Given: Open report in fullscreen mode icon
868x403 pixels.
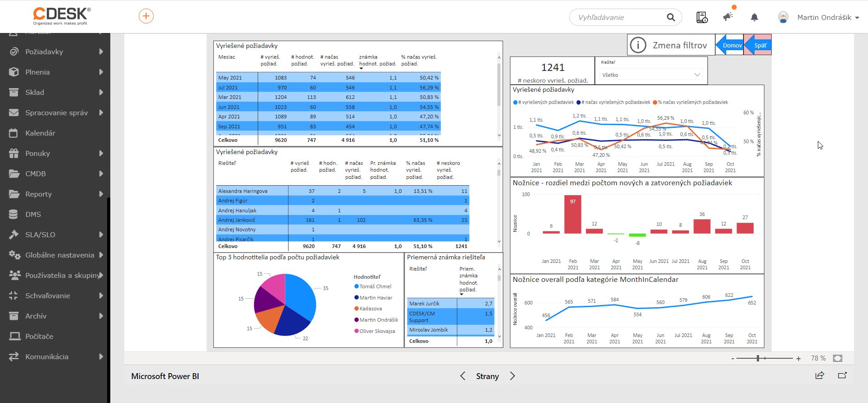Looking at the screenshot, I should (x=842, y=375).
